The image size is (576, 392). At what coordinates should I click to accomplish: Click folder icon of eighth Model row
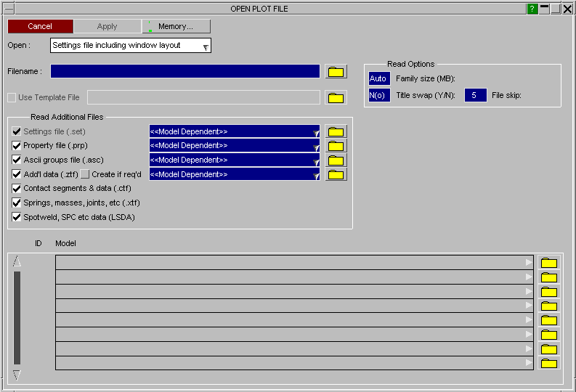[x=549, y=364]
